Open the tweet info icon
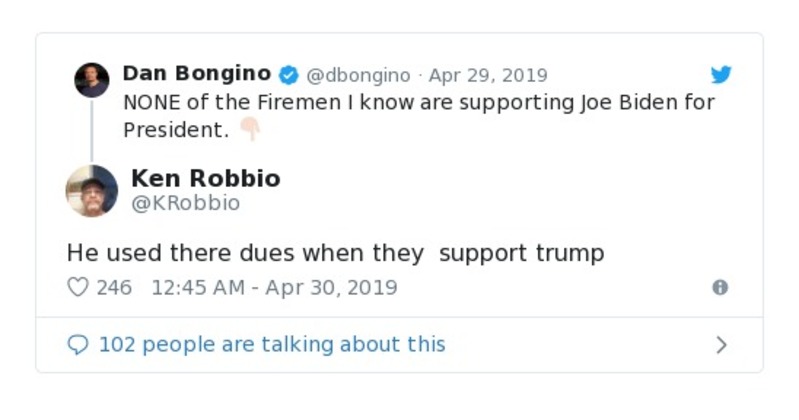Viewport: 799px width, 420px height. click(x=720, y=287)
